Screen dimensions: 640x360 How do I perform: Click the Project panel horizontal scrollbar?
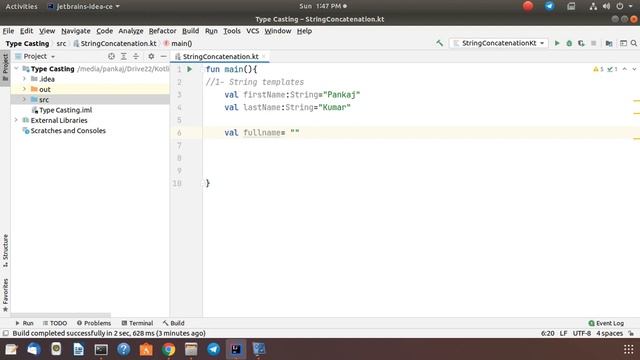click(60, 315)
